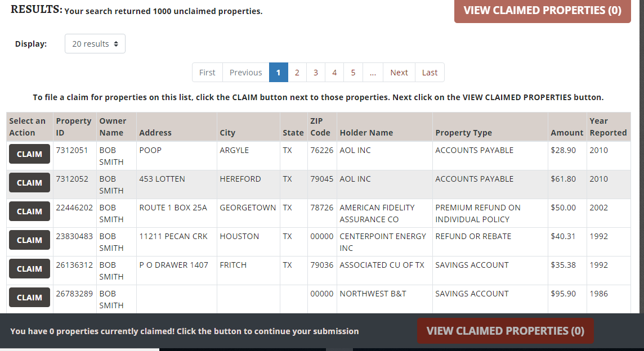Click the ellipsis for more pages
Screen dimensions: 644x351
point(372,72)
